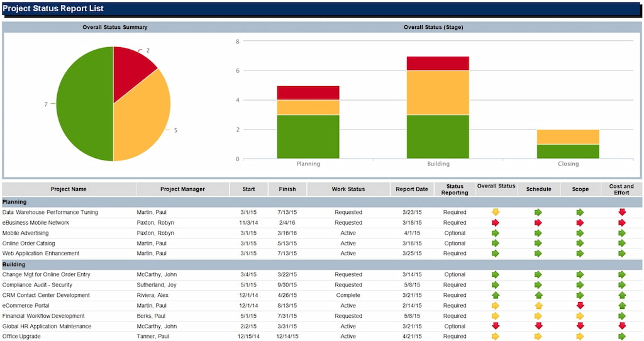Viewport: 644px width, 341px height.
Task: Collapse the Building group header row
Action: point(13,264)
